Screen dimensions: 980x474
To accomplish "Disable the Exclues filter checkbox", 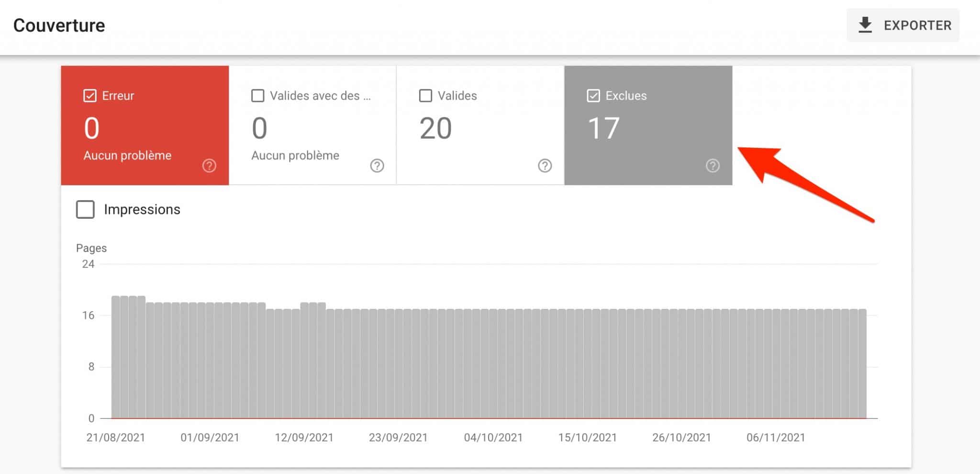I will pos(593,95).
